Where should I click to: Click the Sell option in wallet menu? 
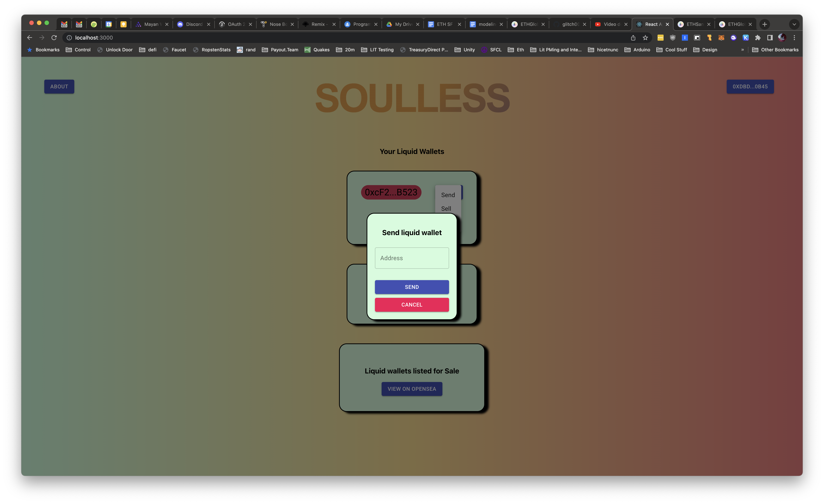click(446, 208)
